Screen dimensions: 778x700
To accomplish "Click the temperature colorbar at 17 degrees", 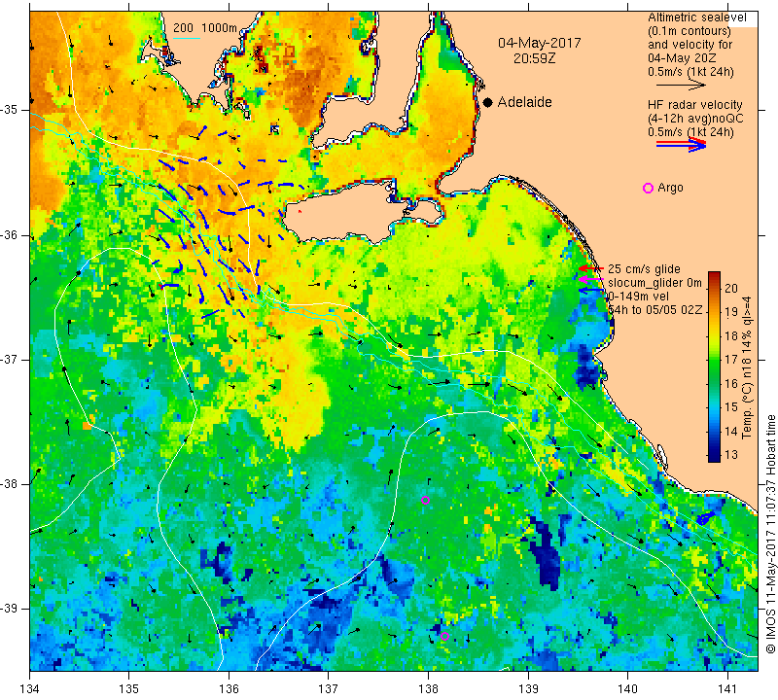I will click(714, 359).
